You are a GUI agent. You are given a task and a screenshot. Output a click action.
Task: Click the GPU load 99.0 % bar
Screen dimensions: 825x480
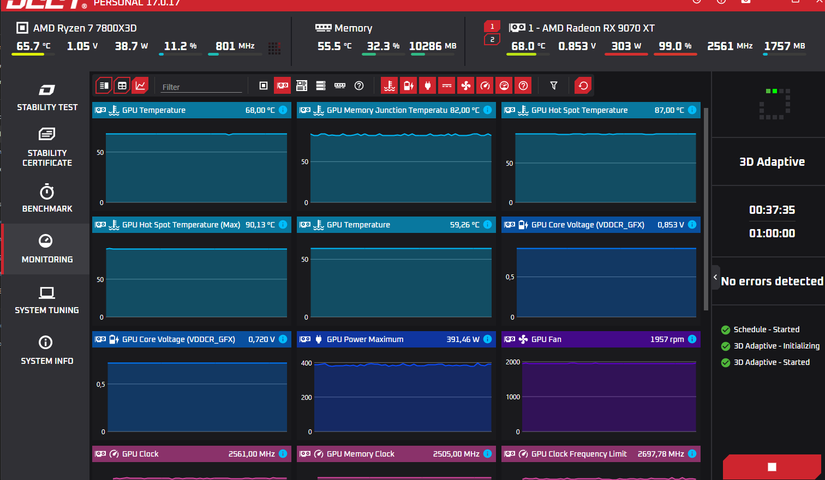(x=675, y=54)
